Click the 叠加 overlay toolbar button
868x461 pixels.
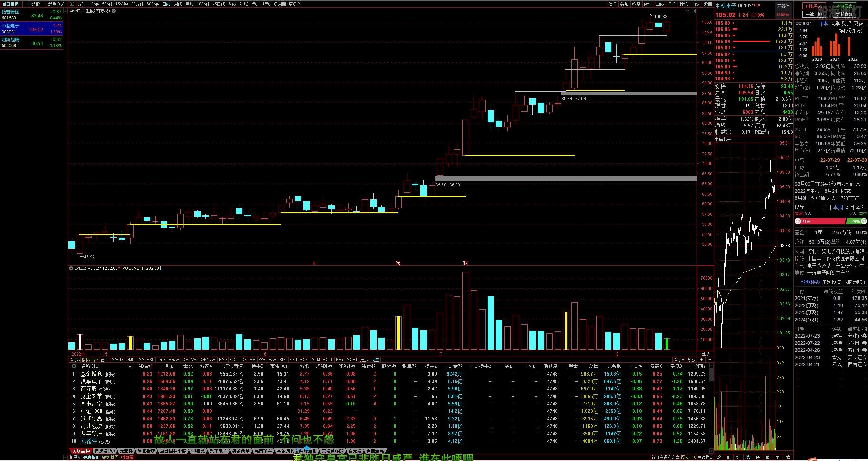point(624,4)
